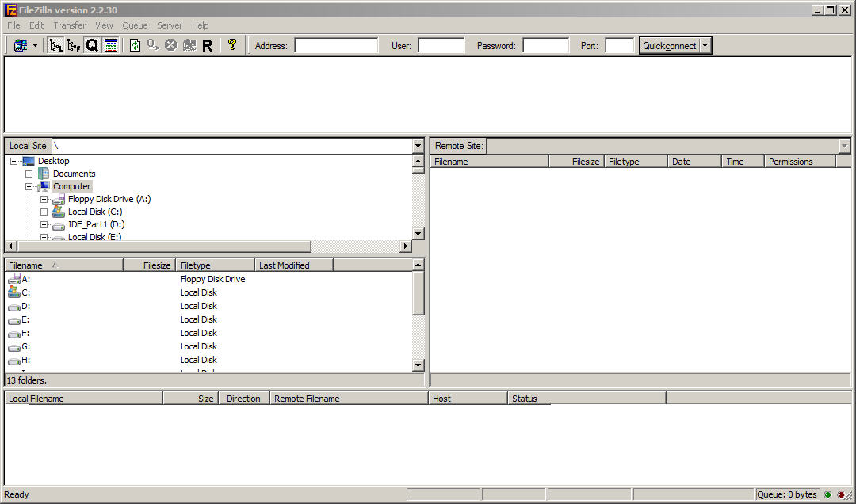Open the Local Site path dropdown
This screenshot has width=856, height=504.
point(418,146)
